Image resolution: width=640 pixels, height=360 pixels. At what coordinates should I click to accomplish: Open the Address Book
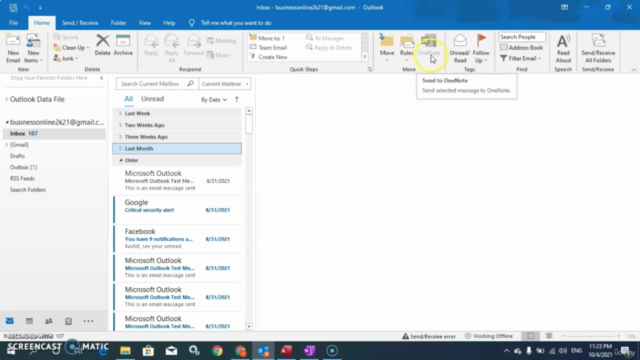(521, 48)
